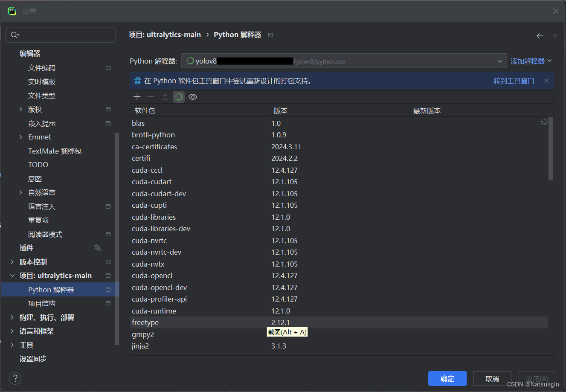The height and width of the screenshot is (392, 566).
Task: Select the jinja2 package row
Action: point(339,346)
